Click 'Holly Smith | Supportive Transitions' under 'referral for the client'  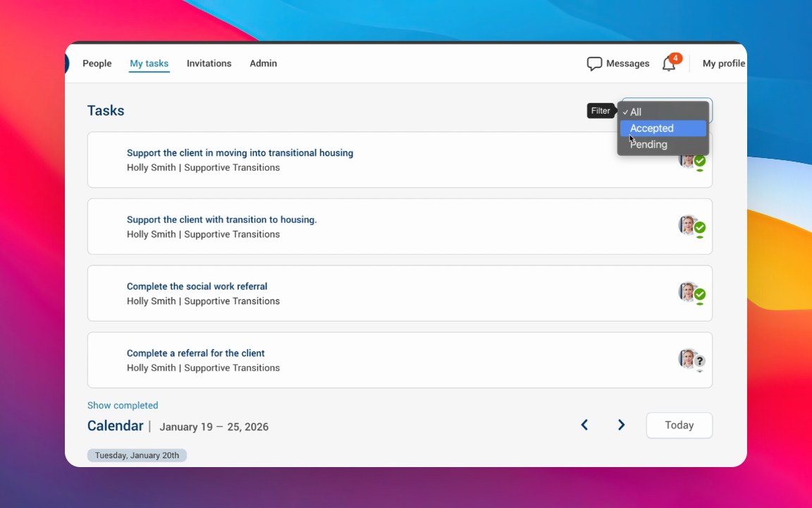pos(203,368)
